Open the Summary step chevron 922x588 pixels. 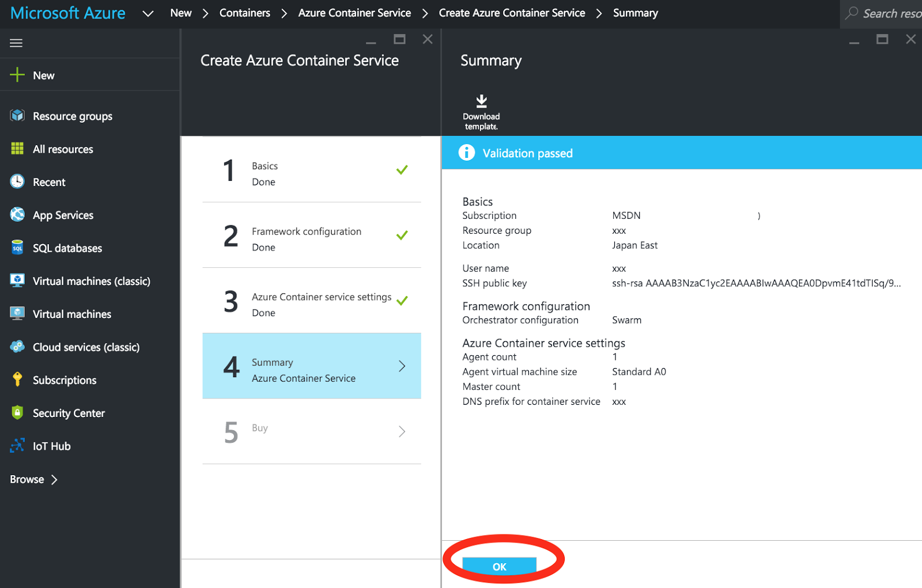pos(402,366)
